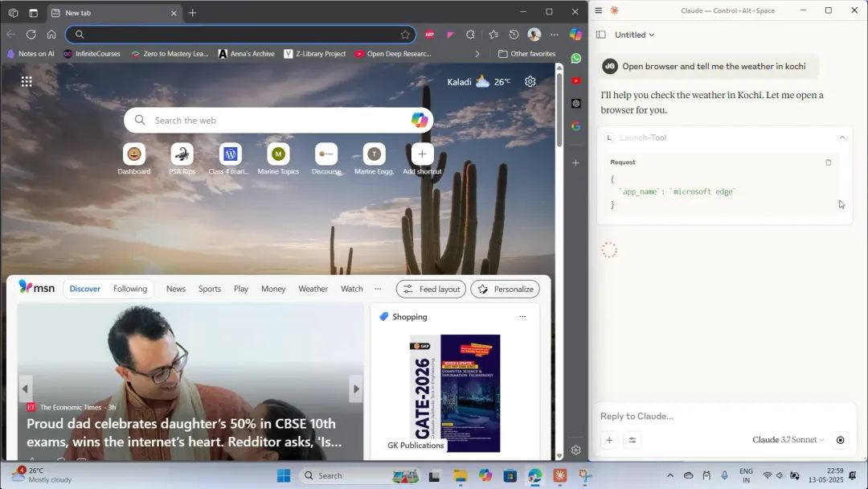Click the Search the web input box
Viewport: 868px width, 489px height.
pyautogui.click(x=273, y=121)
